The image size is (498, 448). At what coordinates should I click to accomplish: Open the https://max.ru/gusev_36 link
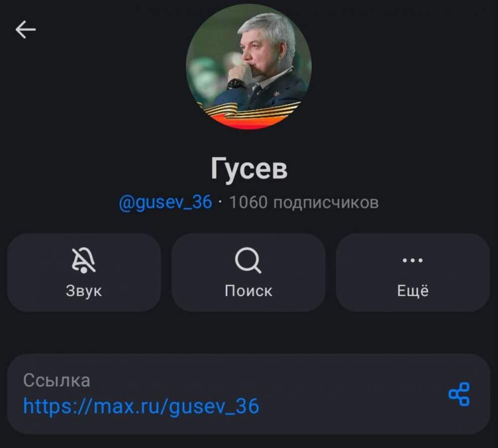[141, 406]
